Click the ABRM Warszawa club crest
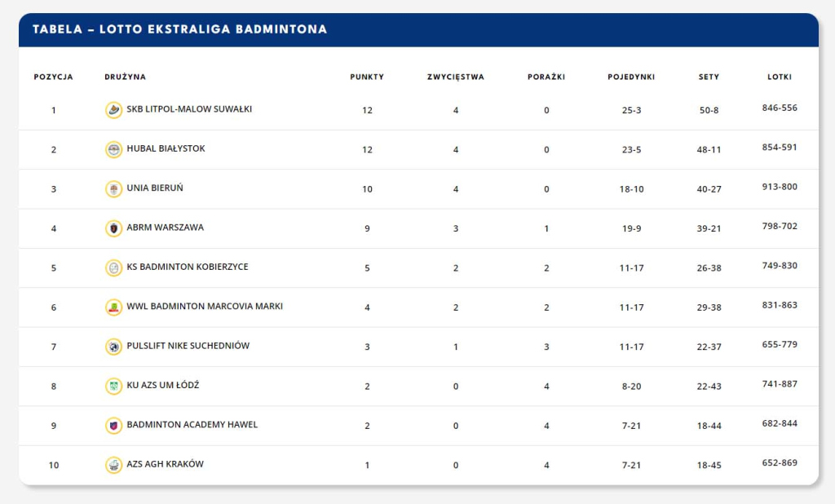835x504 pixels. pos(114,228)
